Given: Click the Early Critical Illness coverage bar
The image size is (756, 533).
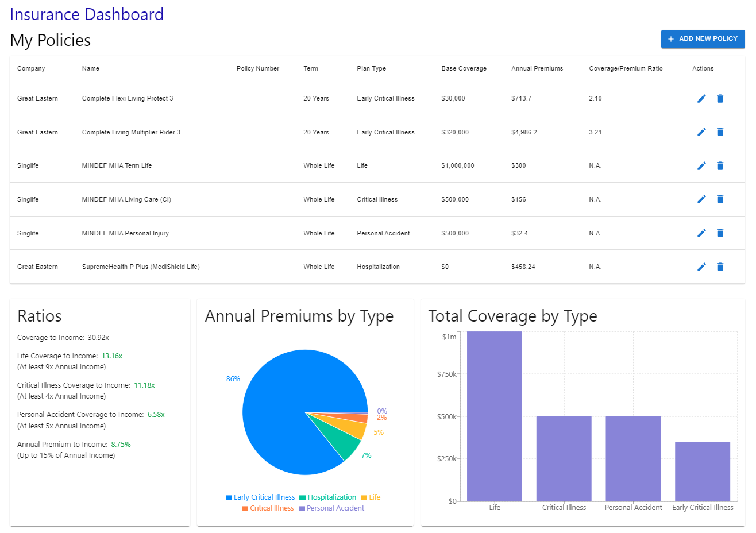Looking at the screenshot, I should point(702,471).
